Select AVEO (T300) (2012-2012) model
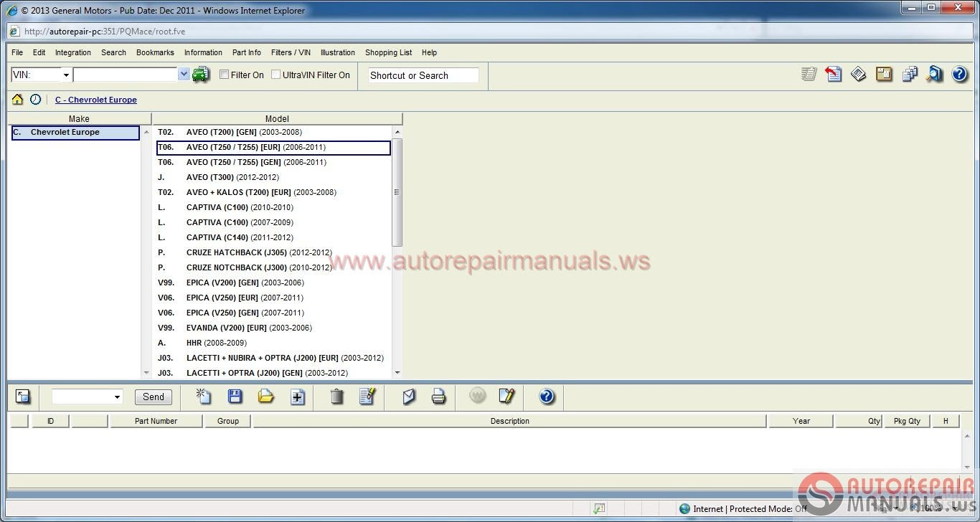Viewport: 980px width, 522px height. pyautogui.click(x=273, y=177)
